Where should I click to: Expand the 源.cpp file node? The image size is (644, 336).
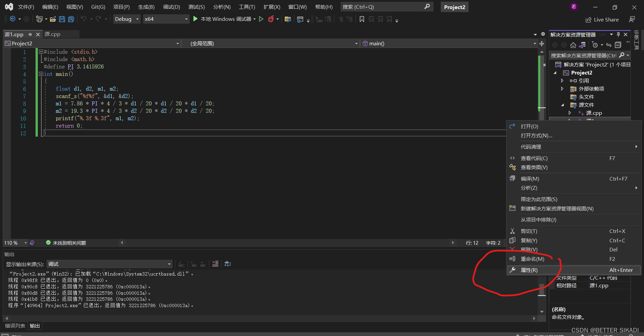(570, 113)
